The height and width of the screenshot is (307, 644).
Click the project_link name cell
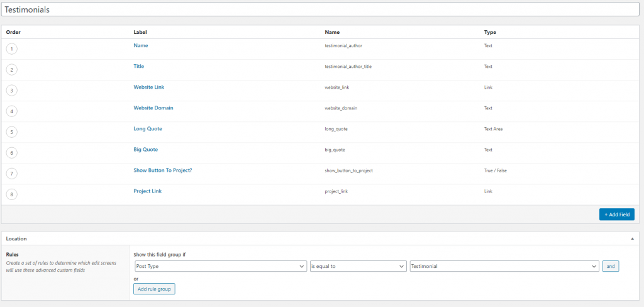pyautogui.click(x=336, y=191)
